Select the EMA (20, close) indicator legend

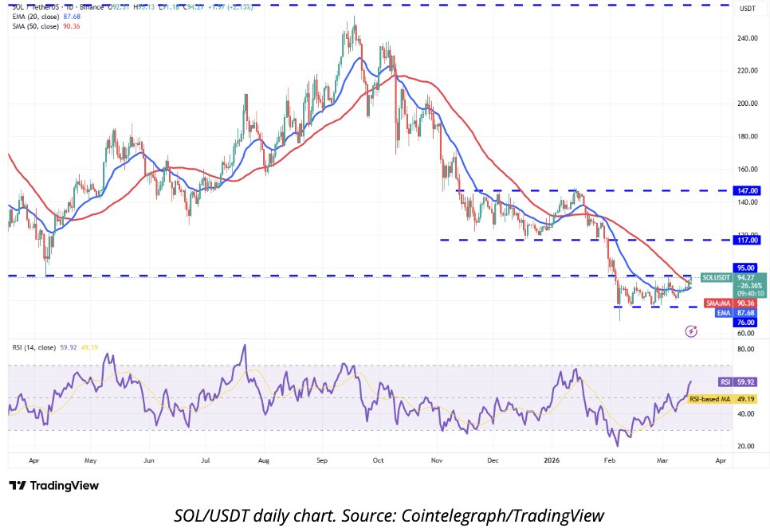coord(46,17)
